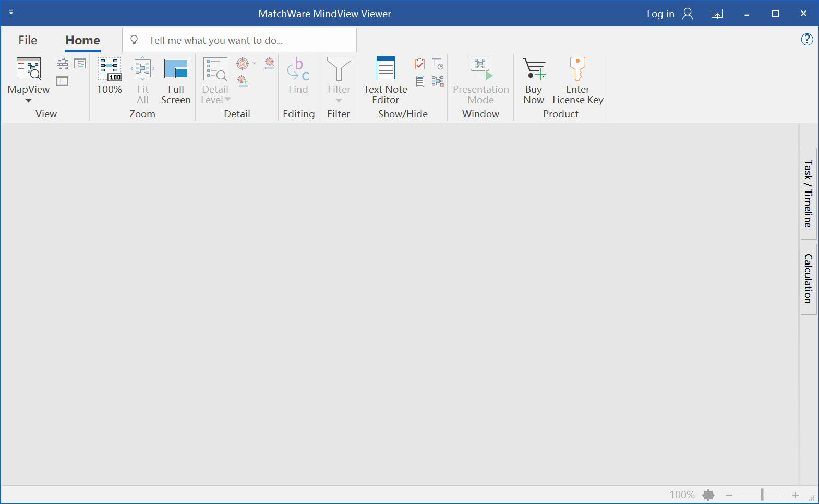Screen dimensions: 819x504
Task: Click the lightbulb icon in the search box
Action: tap(134, 40)
